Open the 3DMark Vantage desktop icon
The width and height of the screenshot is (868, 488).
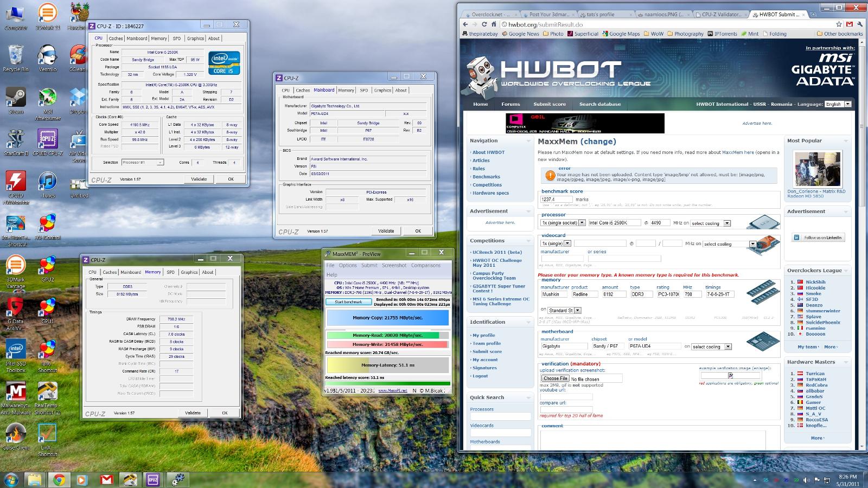16,272
